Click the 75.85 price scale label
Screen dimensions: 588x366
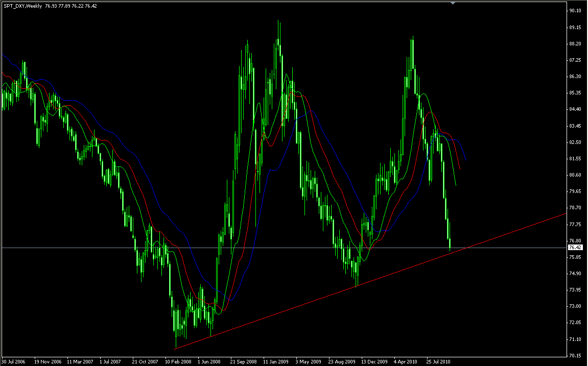click(575, 257)
